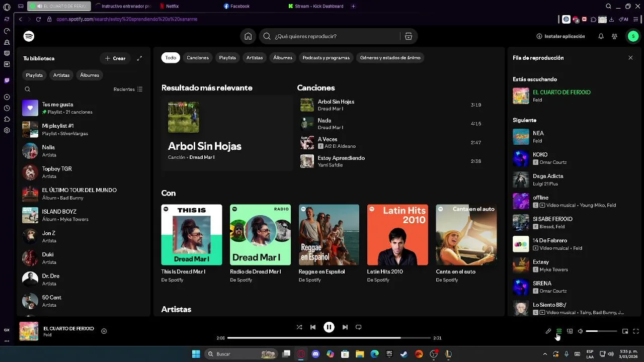Screen dimensions: 644x362
Task: Open browser downloads icon
Action: click(611, 19)
